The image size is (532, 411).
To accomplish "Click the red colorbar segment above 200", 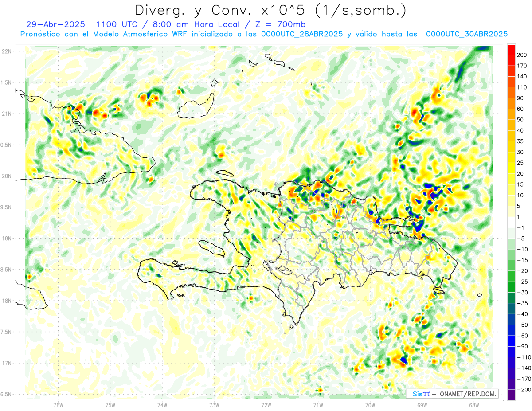I will (x=511, y=49).
